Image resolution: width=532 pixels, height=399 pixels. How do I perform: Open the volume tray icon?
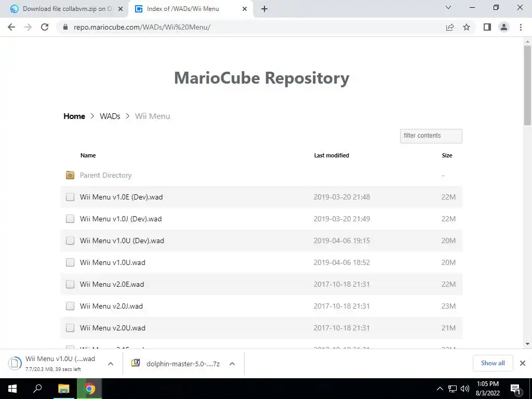point(465,389)
